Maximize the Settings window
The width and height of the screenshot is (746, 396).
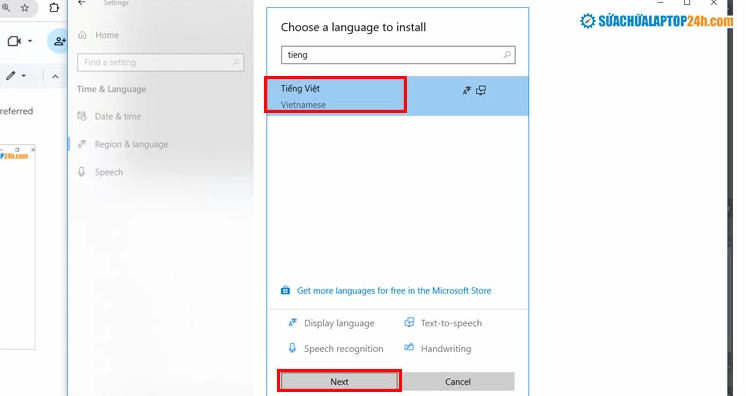(687, 2)
